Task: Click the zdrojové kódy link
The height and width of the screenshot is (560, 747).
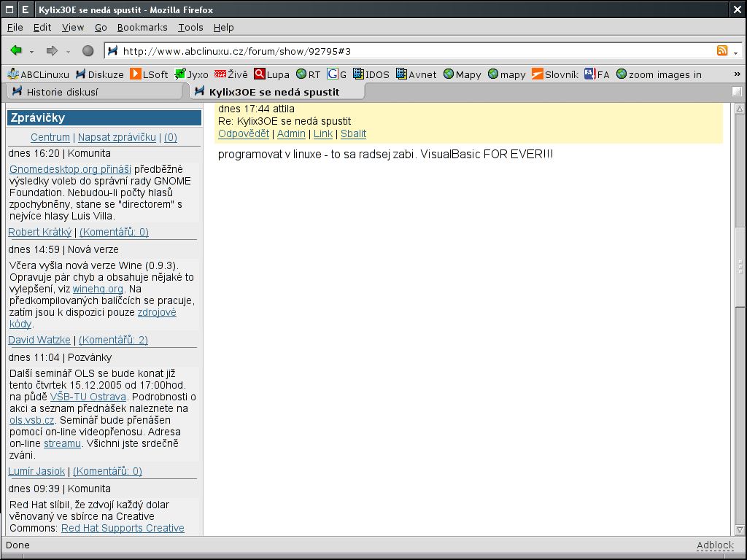Action: click(157, 312)
